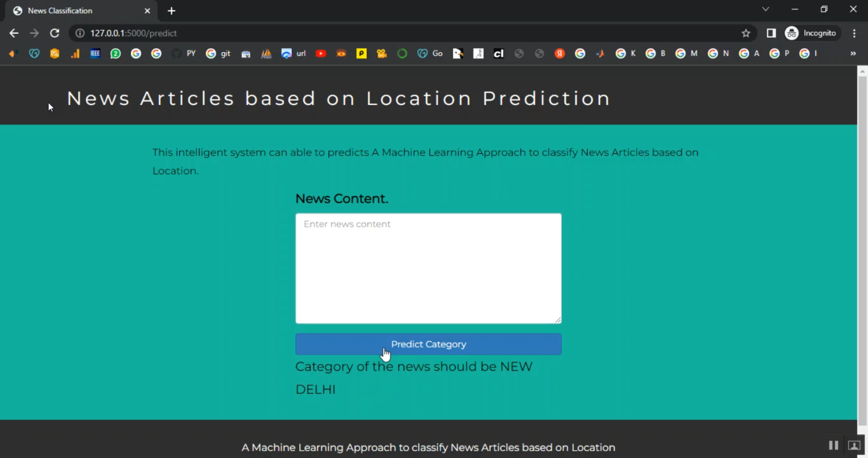
Task: Open the Yandex bookmark
Action: coord(560,53)
